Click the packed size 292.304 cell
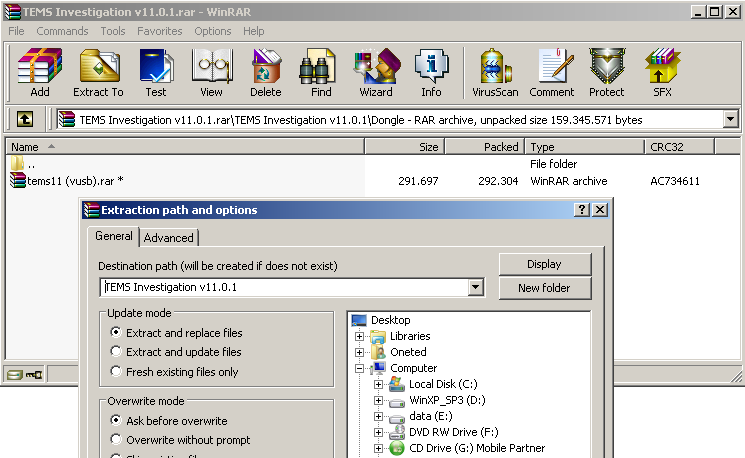 click(498, 181)
